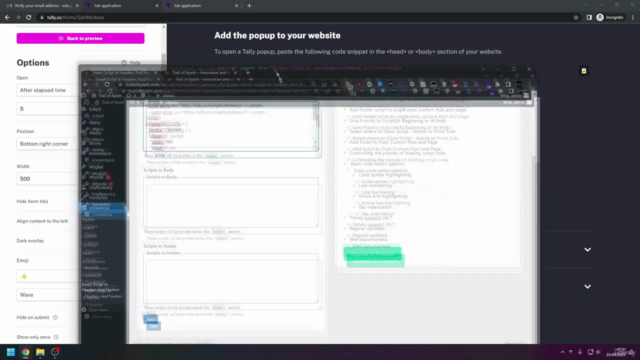640x360 pixels.
Task: Edit the elapsed time field showing 5
Action: [47, 109]
